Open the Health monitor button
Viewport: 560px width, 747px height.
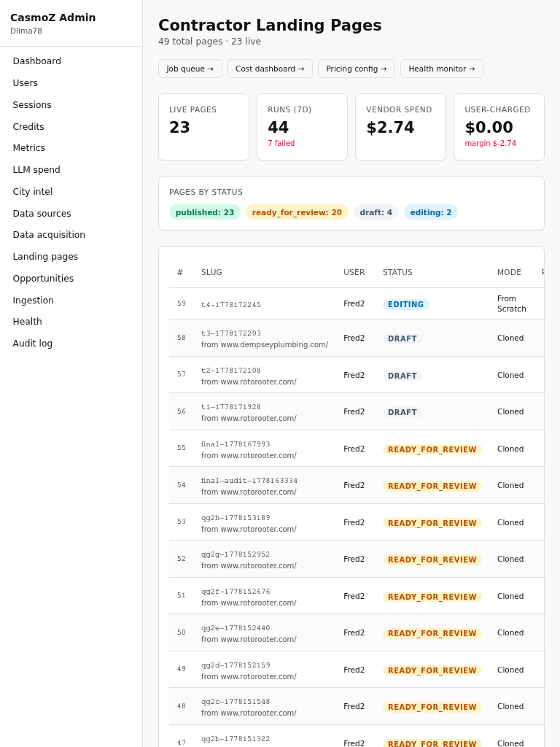[441, 69]
